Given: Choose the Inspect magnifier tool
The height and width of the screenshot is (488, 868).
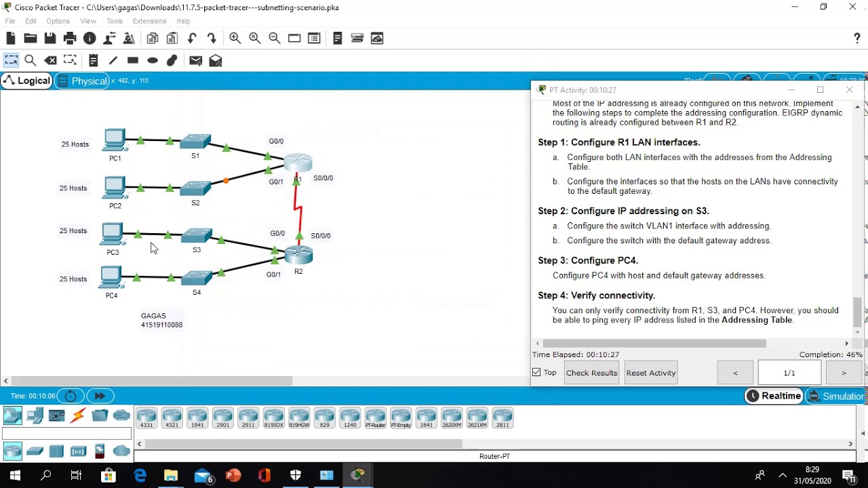Looking at the screenshot, I should tap(31, 60).
